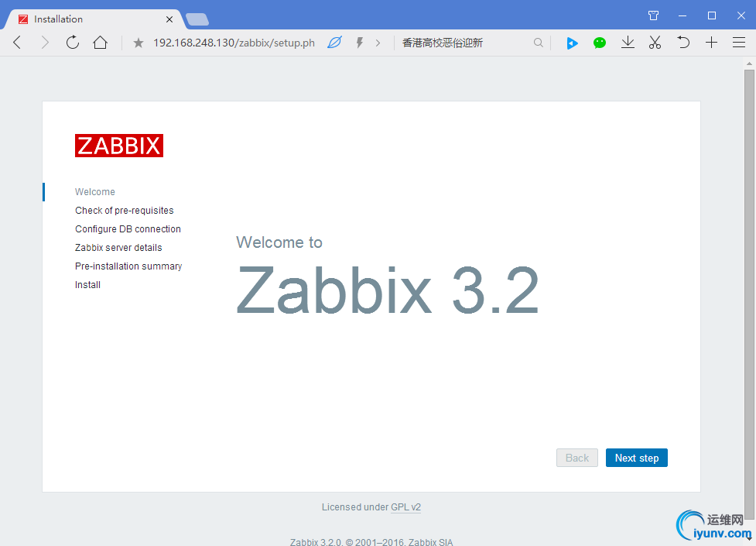Click the scrollbar up arrow
The image size is (756, 546).
pyautogui.click(x=749, y=64)
